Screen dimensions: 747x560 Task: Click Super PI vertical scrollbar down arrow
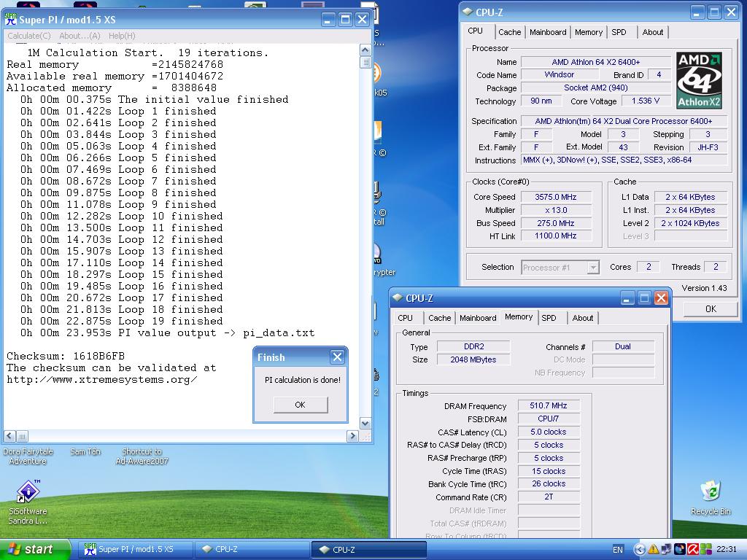click(365, 423)
